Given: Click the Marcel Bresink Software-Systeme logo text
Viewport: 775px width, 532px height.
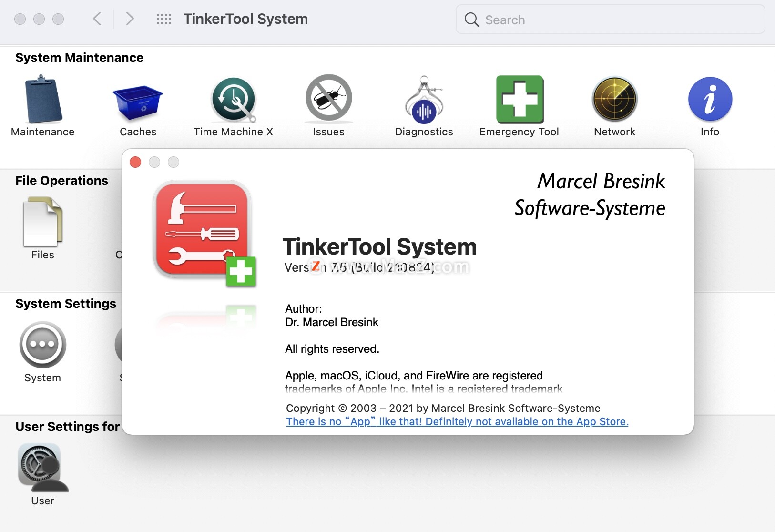Looking at the screenshot, I should click(x=590, y=194).
